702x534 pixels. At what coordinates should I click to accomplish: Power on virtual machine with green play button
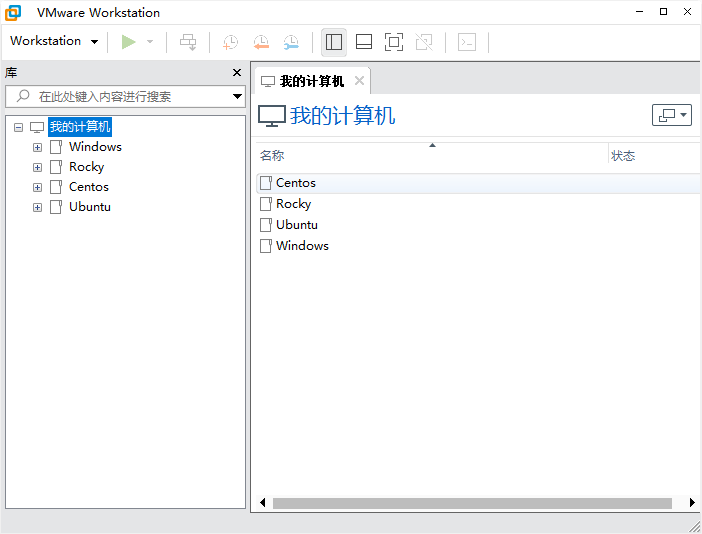point(128,42)
